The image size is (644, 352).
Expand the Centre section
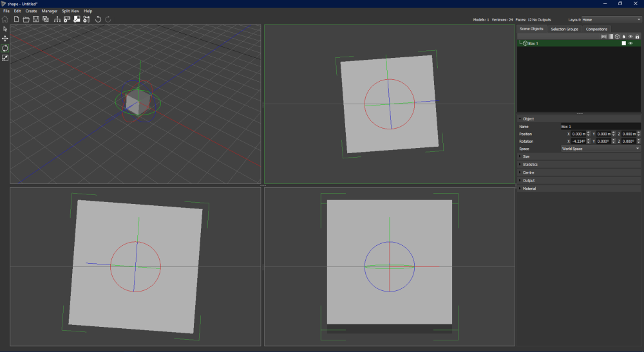point(579,172)
